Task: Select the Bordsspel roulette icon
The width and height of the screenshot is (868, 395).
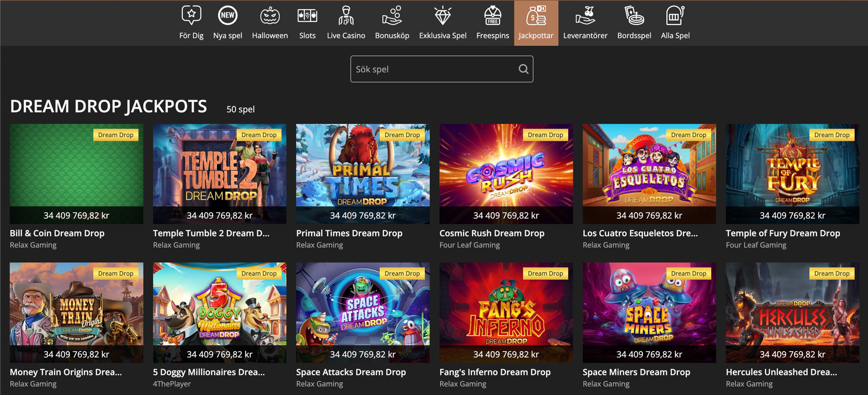Action: 634,15
